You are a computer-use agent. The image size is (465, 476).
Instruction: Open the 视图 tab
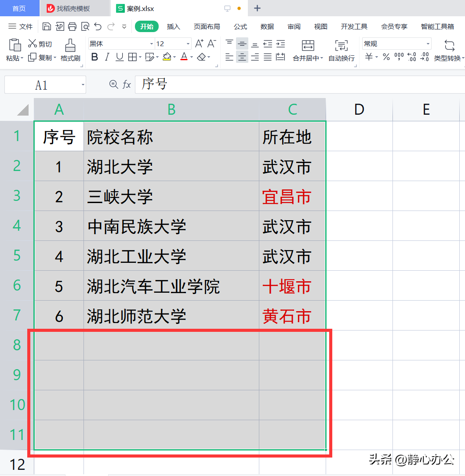(320, 27)
